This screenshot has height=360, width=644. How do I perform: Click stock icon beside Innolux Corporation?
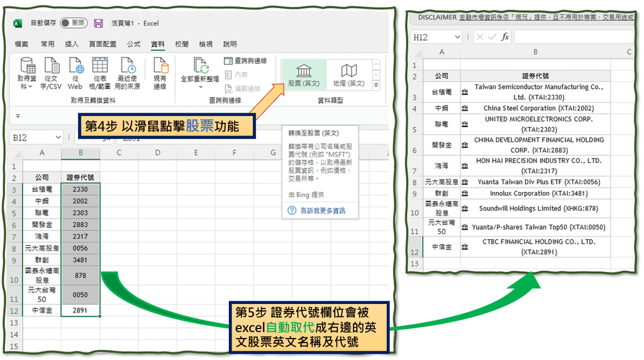point(465,193)
